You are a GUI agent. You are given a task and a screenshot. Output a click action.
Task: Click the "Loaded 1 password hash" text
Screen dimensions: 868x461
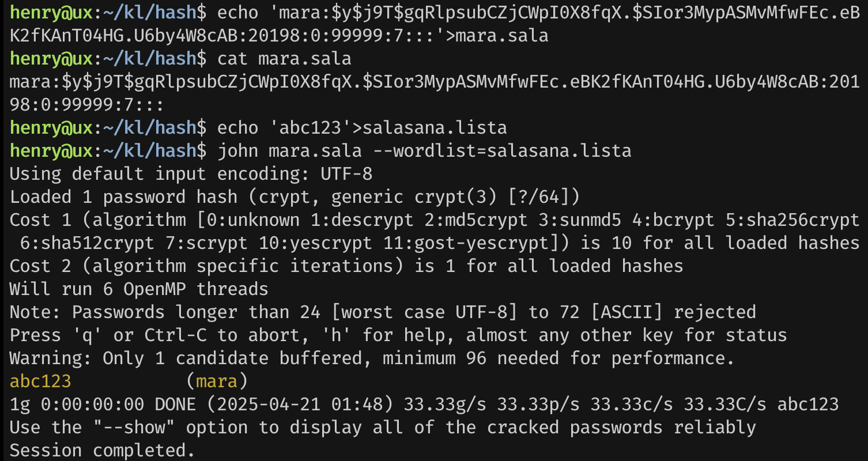tap(123, 197)
